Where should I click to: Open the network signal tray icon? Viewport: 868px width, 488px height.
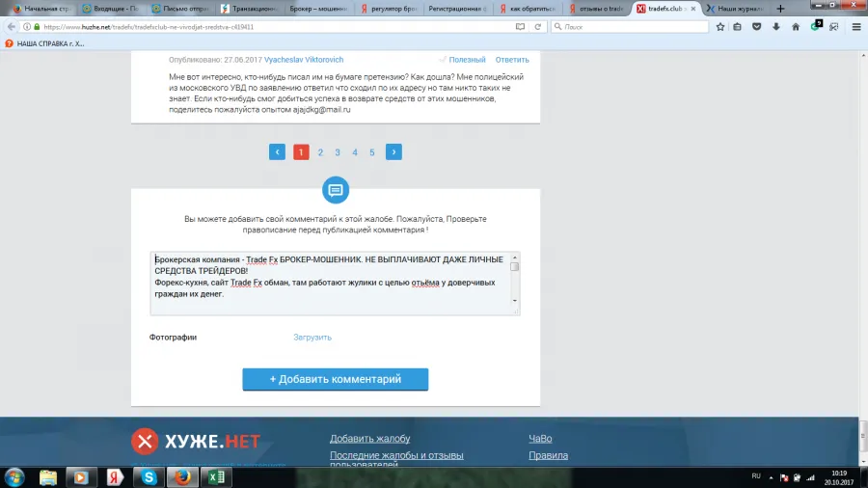(811, 477)
